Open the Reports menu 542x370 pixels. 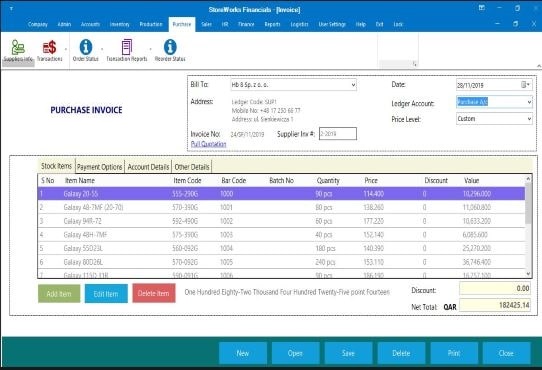click(x=272, y=24)
